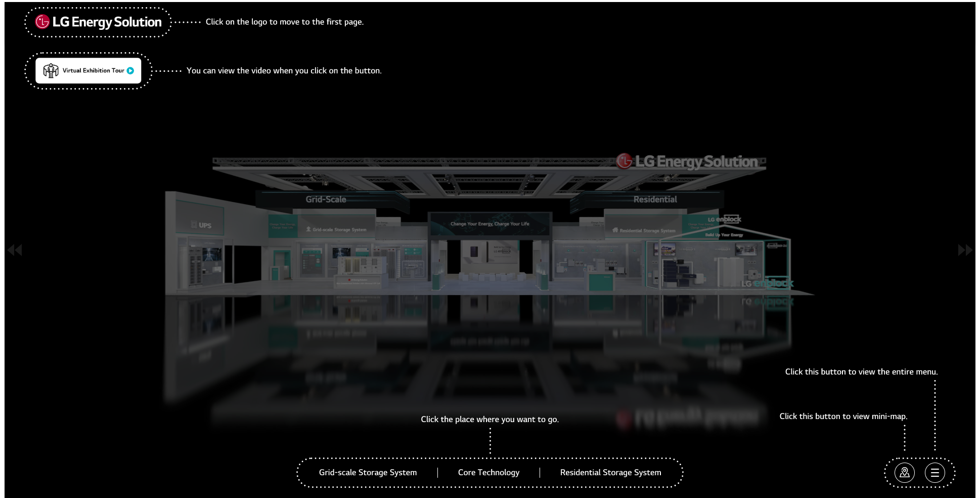
Task: Select Core Technology in bottom menu
Action: pos(488,472)
